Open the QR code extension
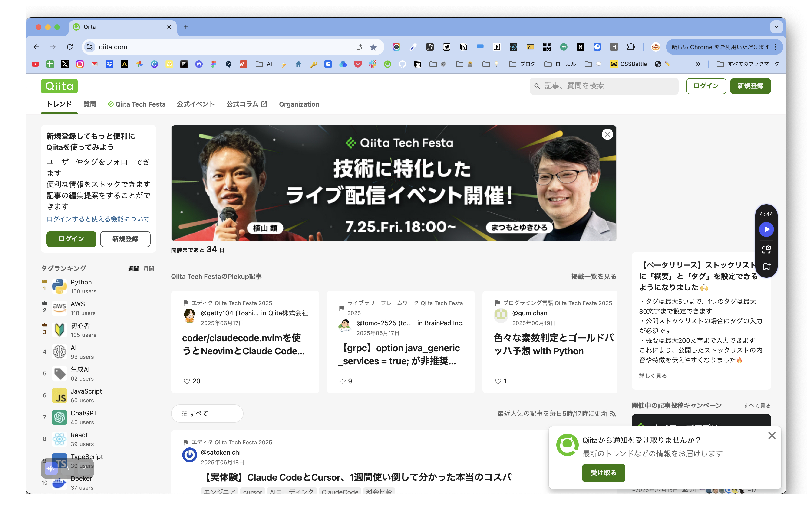This screenshot has width=812, height=528. 547,47
